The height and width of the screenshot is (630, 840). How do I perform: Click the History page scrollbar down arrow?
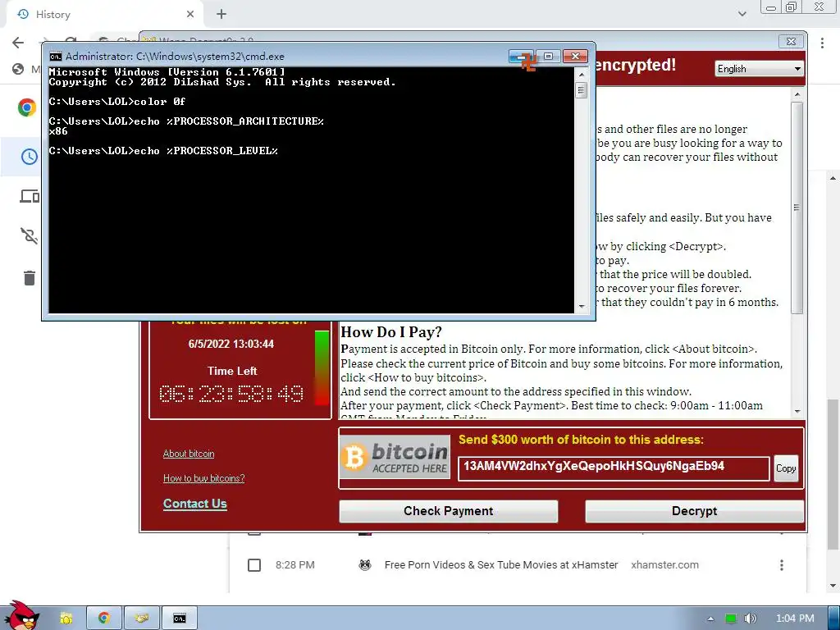833,586
